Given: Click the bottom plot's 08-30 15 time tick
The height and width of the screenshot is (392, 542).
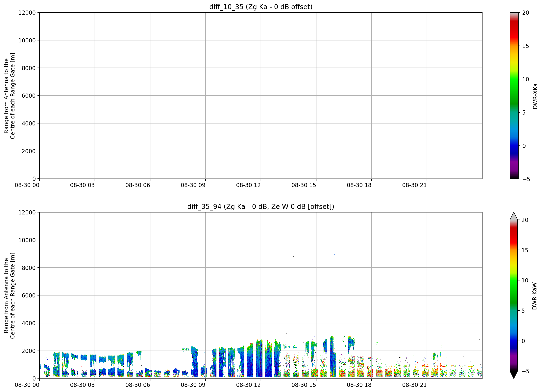Looking at the screenshot, I should (x=304, y=385).
